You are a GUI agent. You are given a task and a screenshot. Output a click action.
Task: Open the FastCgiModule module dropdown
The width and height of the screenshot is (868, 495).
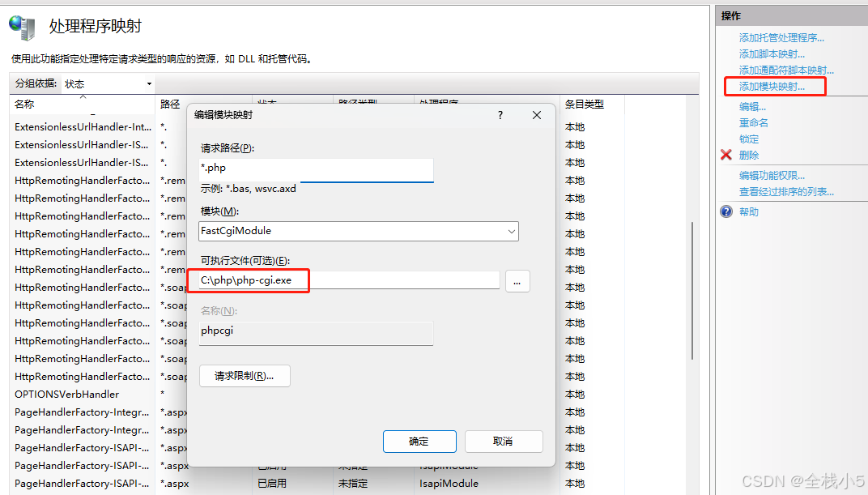[359, 231]
